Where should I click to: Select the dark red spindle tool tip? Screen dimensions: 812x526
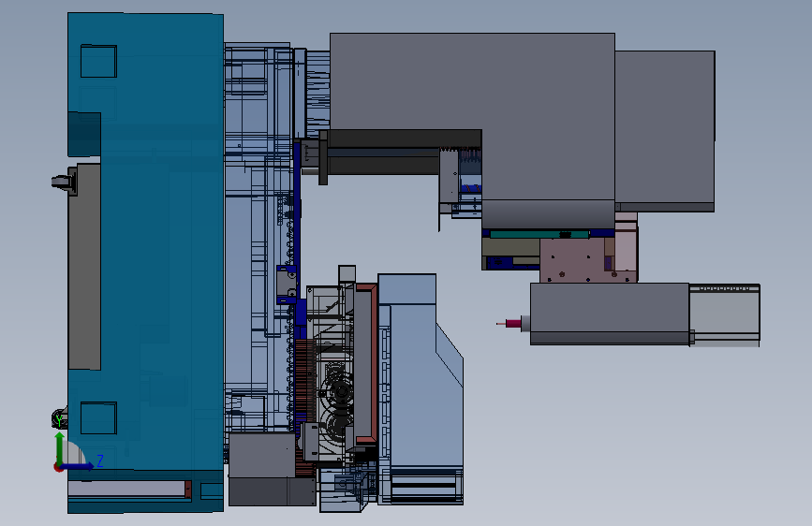(512, 324)
